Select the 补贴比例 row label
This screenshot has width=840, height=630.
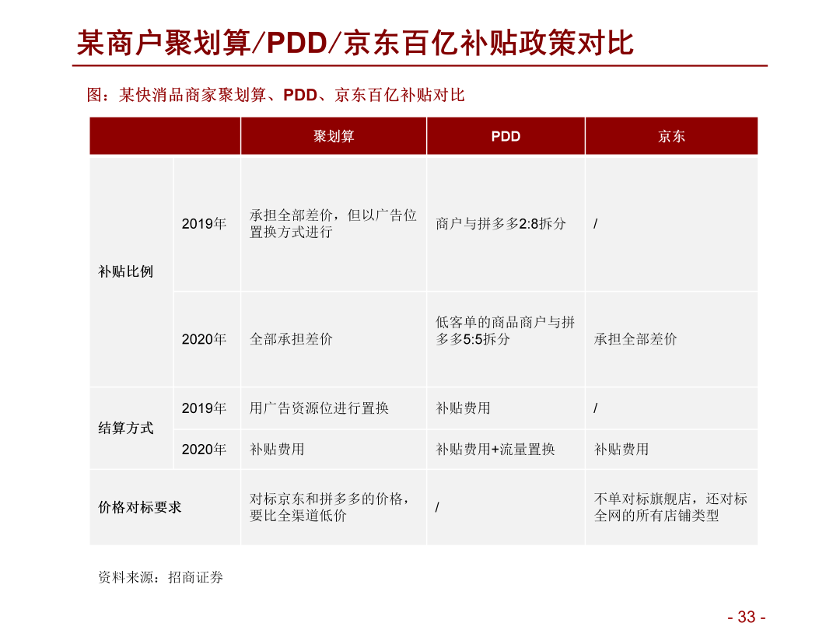(125, 271)
